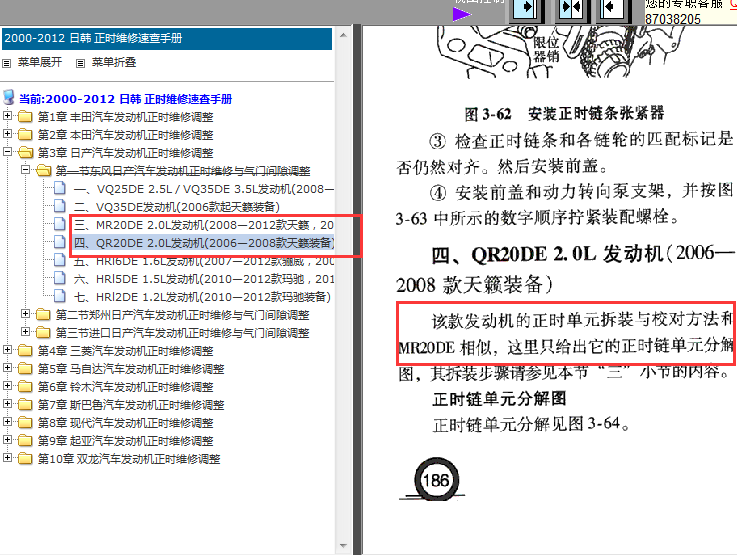Image resolution: width=737 pixels, height=555 pixels.
Task: Expand the 第10章 双龙汽车 chapter node
Action: [x=7, y=457]
